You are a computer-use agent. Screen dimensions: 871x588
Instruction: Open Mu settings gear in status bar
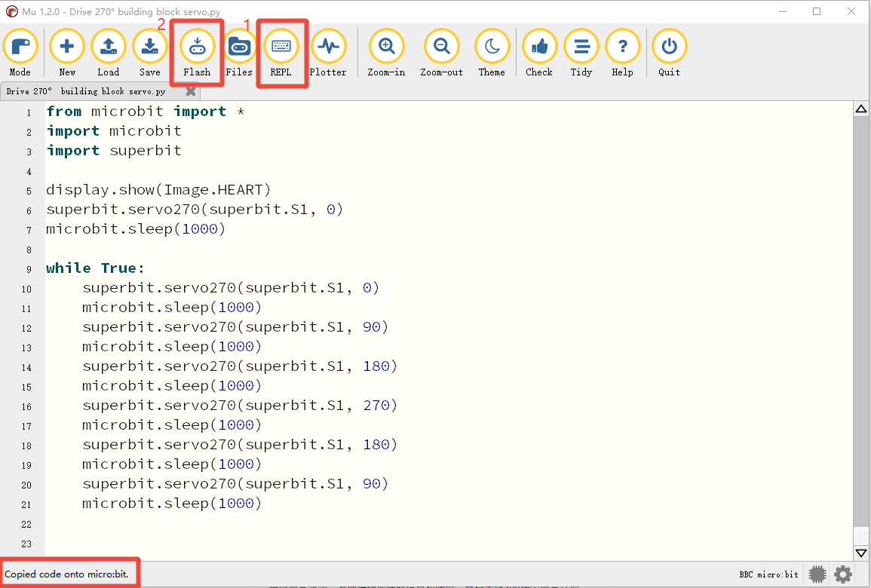843,574
